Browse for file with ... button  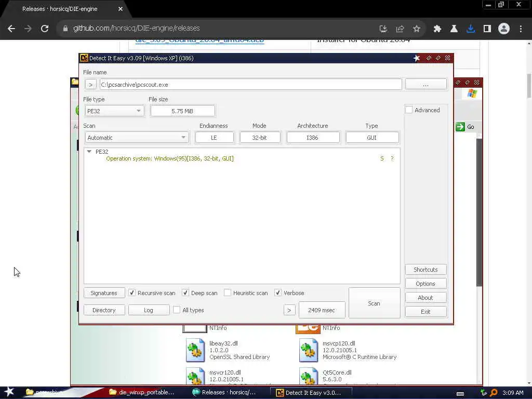point(426,84)
